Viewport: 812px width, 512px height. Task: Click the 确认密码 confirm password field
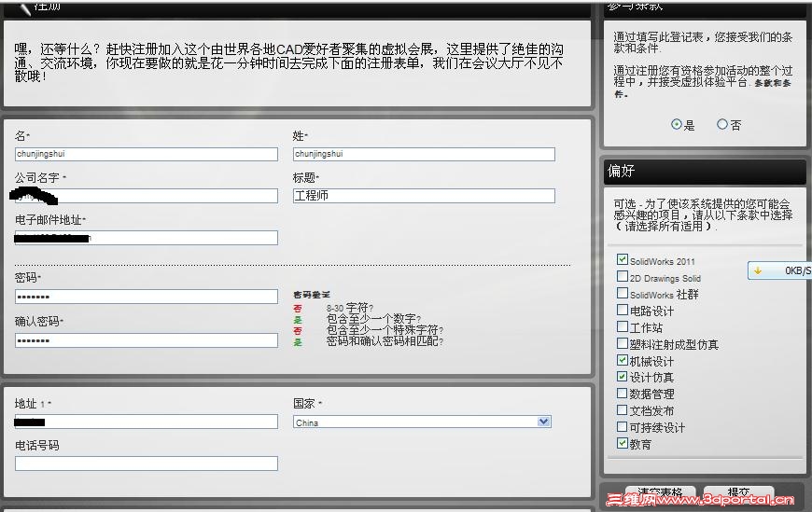tap(146, 340)
